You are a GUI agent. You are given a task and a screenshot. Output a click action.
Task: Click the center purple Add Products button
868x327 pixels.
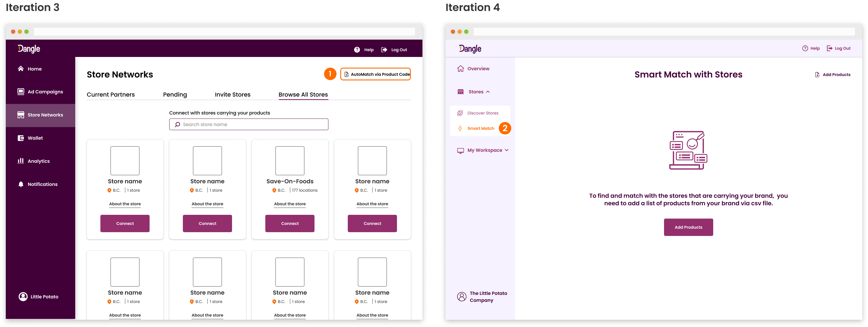click(x=688, y=227)
